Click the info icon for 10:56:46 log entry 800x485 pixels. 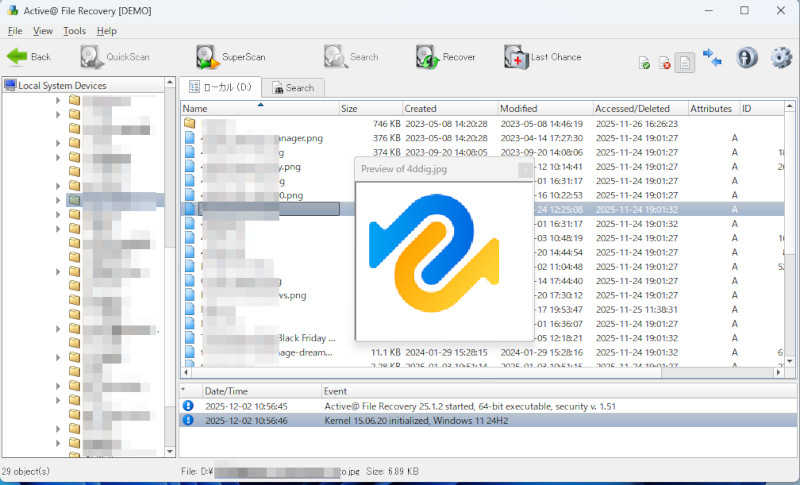tap(188, 420)
